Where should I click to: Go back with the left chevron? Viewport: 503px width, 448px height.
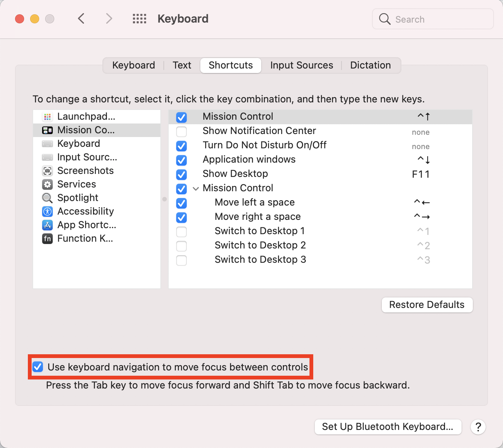[81, 18]
